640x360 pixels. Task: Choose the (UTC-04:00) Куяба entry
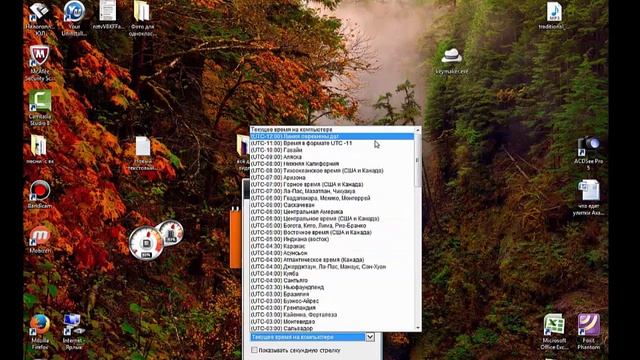click(332, 273)
